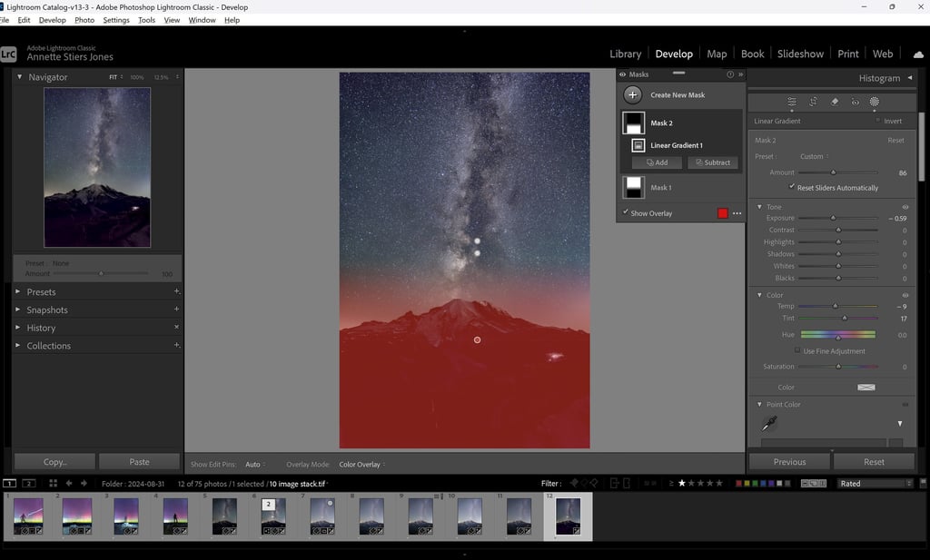Screen dimensions: 930x560
Task: Click the red overlay color swatch
Action: click(722, 213)
